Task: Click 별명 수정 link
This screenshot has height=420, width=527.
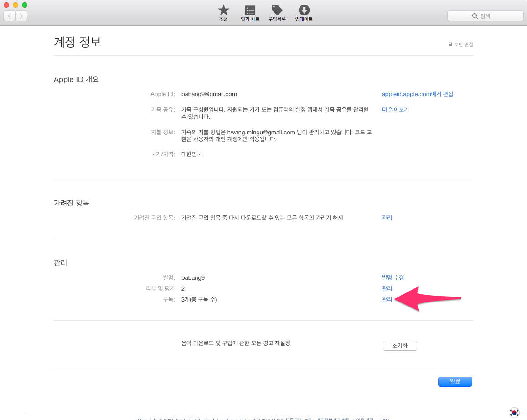Action: point(393,278)
